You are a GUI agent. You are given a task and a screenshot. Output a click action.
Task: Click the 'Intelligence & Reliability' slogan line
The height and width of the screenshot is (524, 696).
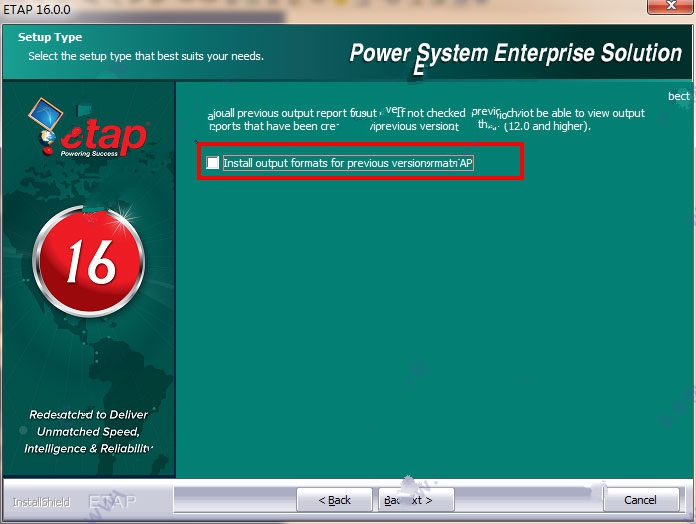89,449
